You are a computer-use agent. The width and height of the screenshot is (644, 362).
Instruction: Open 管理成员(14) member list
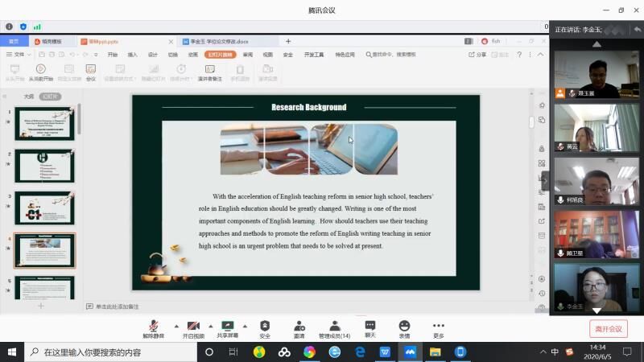[334, 327]
